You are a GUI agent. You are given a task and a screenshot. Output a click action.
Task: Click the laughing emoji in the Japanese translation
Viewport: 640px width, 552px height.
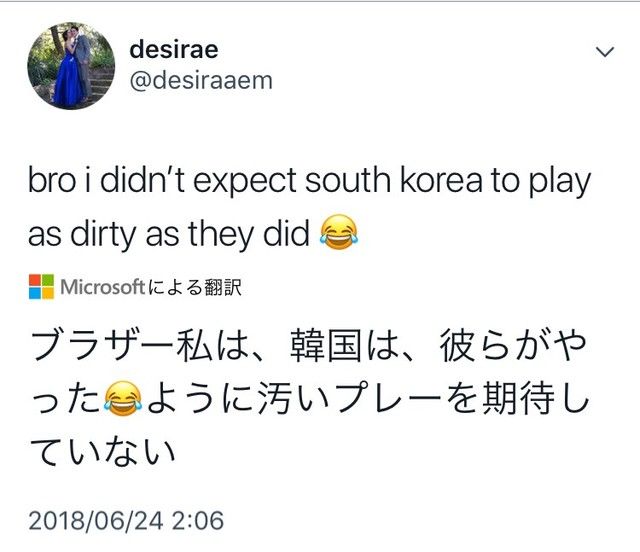[123, 398]
